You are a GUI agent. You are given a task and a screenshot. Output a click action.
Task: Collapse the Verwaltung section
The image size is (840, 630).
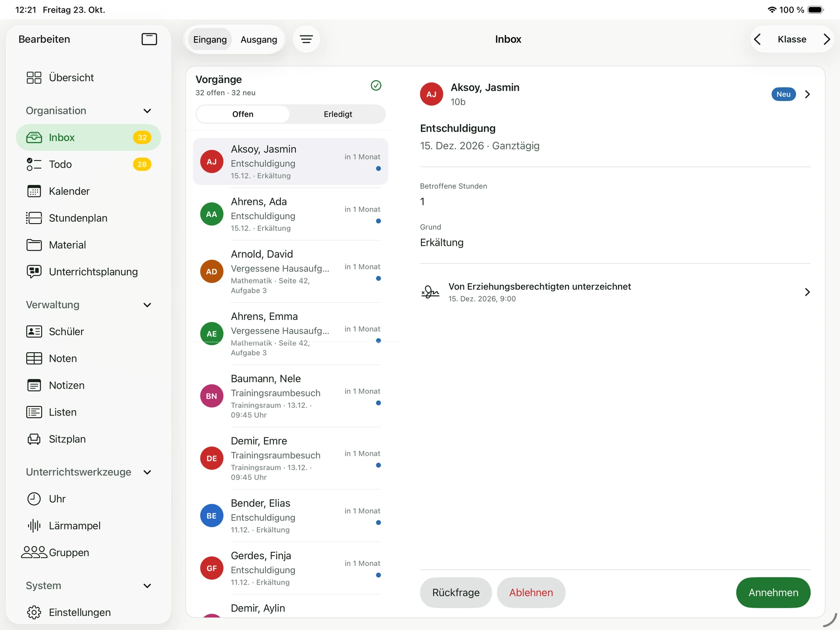147,305
